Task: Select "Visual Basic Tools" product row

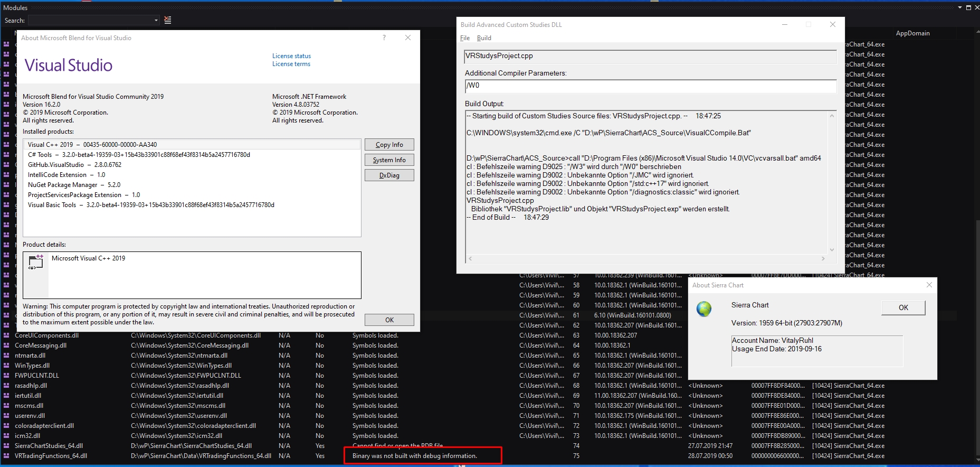Action: (192, 205)
